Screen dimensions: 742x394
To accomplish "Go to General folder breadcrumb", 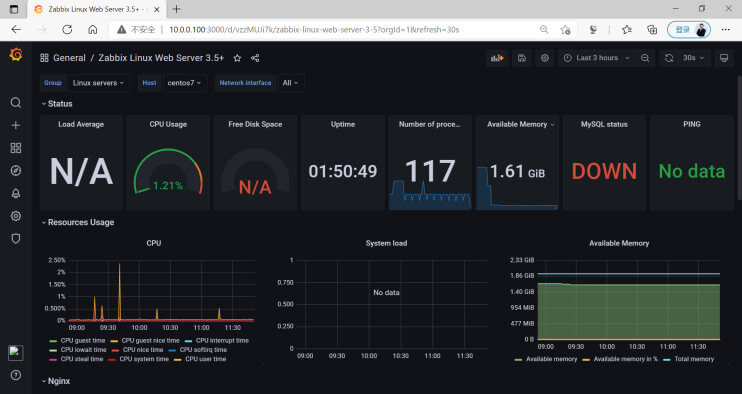I will click(x=69, y=58).
